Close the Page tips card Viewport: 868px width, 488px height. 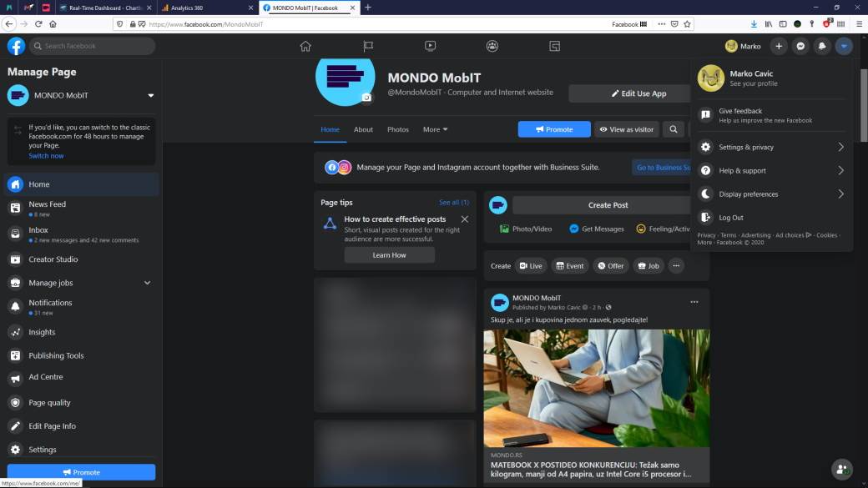pos(465,219)
